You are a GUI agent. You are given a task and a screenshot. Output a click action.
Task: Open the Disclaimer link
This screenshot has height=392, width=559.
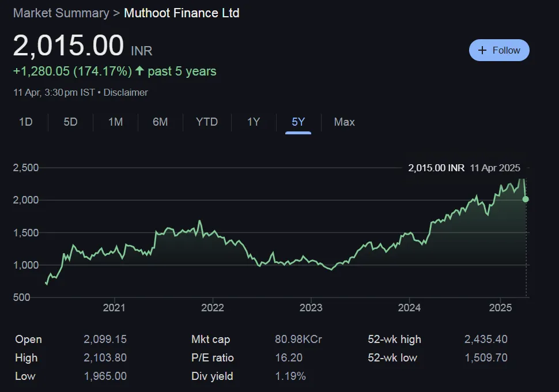coord(126,92)
